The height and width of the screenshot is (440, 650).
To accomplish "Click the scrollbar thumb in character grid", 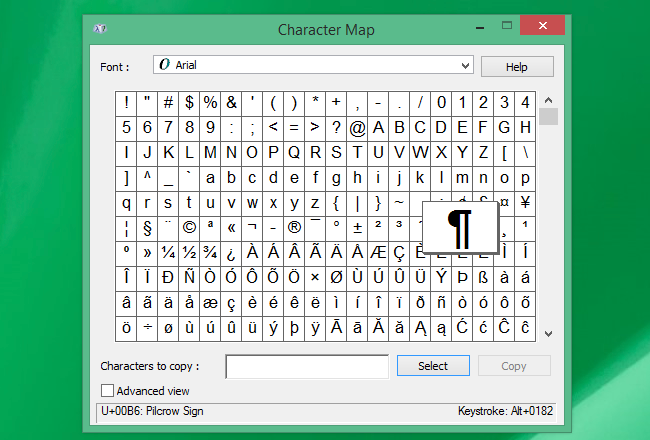I will pyautogui.click(x=547, y=117).
